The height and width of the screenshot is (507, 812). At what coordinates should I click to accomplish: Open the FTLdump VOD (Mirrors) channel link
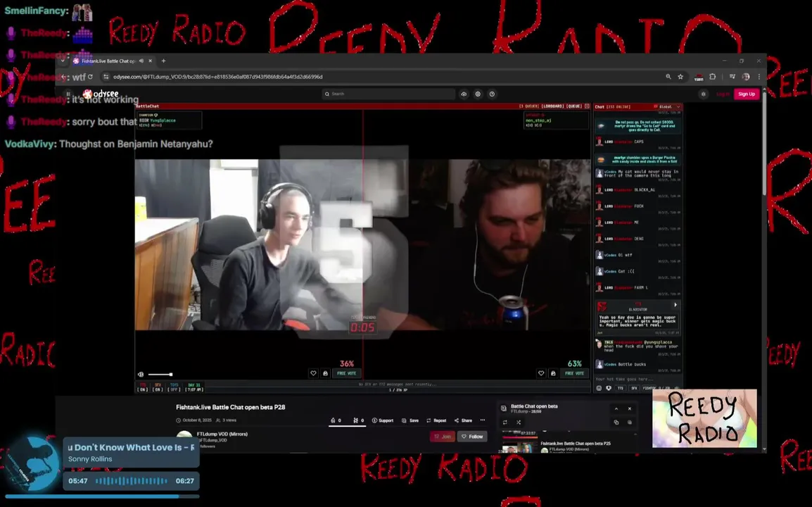click(x=222, y=434)
